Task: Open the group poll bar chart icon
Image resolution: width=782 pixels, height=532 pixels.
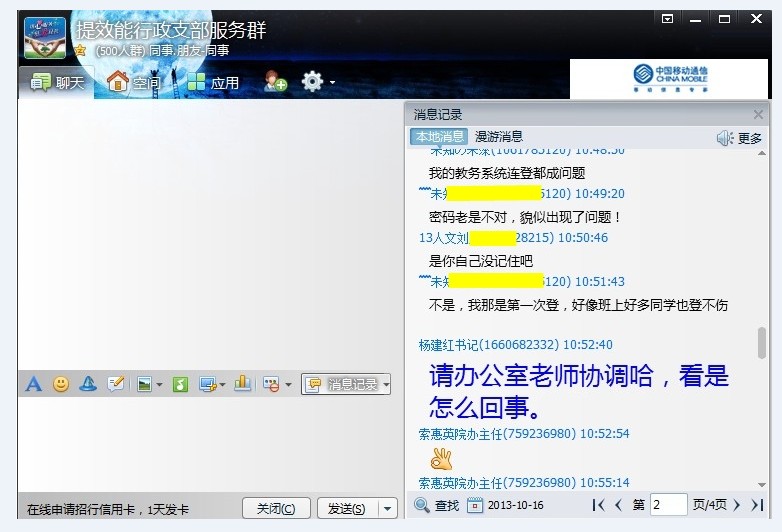Action: [x=242, y=384]
